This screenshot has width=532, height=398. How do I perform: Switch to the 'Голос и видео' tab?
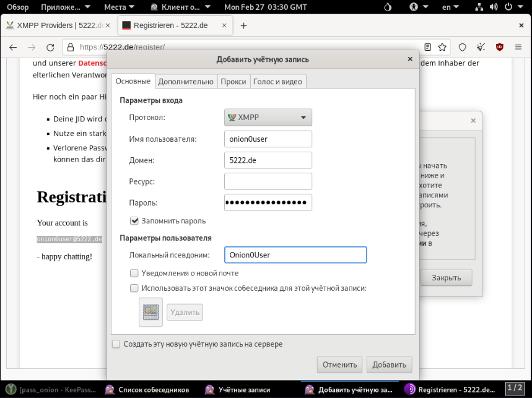click(x=277, y=81)
